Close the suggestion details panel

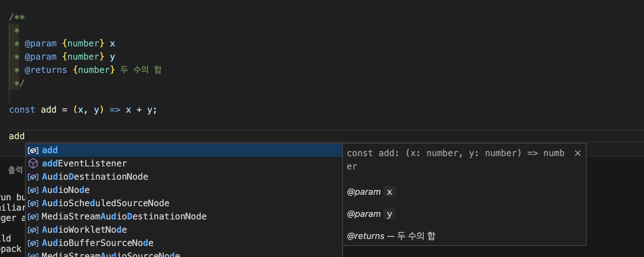(578, 153)
